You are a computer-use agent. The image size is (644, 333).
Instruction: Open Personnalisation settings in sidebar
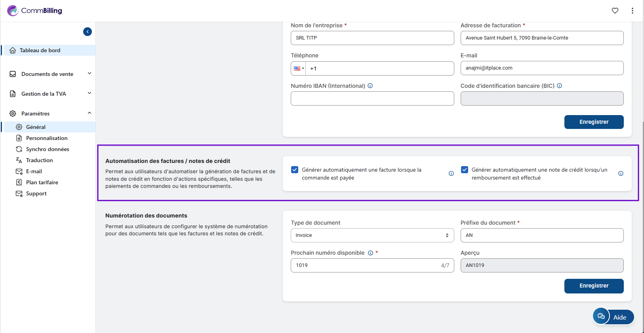47,138
